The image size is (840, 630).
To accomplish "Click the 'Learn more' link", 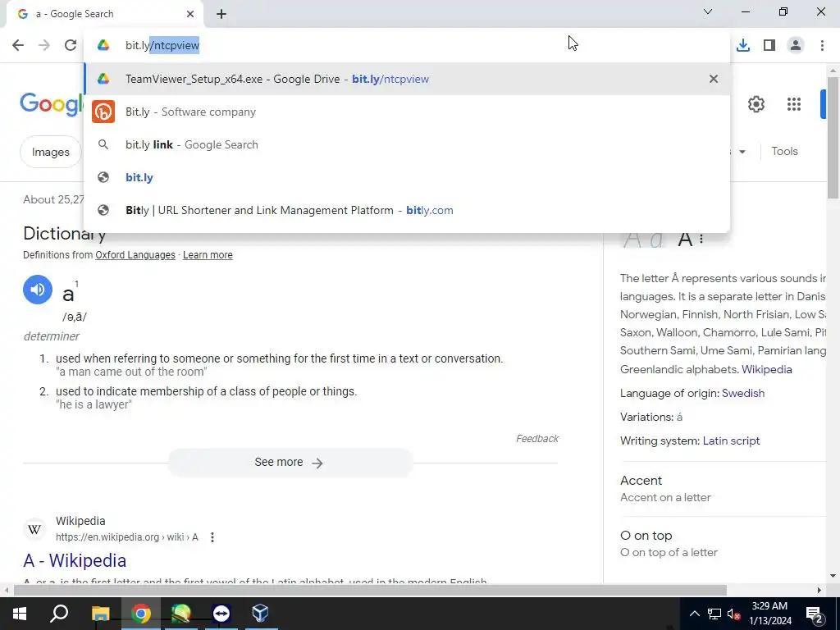I will point(208,255).
